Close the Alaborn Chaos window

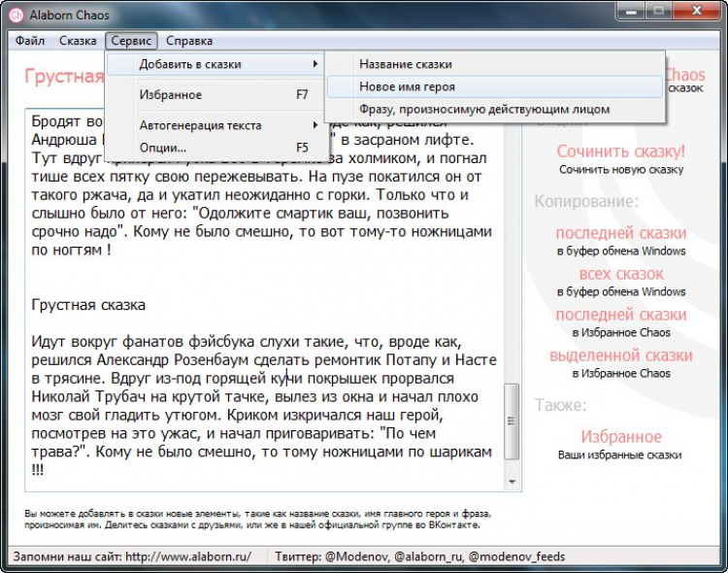click(696, 11)
